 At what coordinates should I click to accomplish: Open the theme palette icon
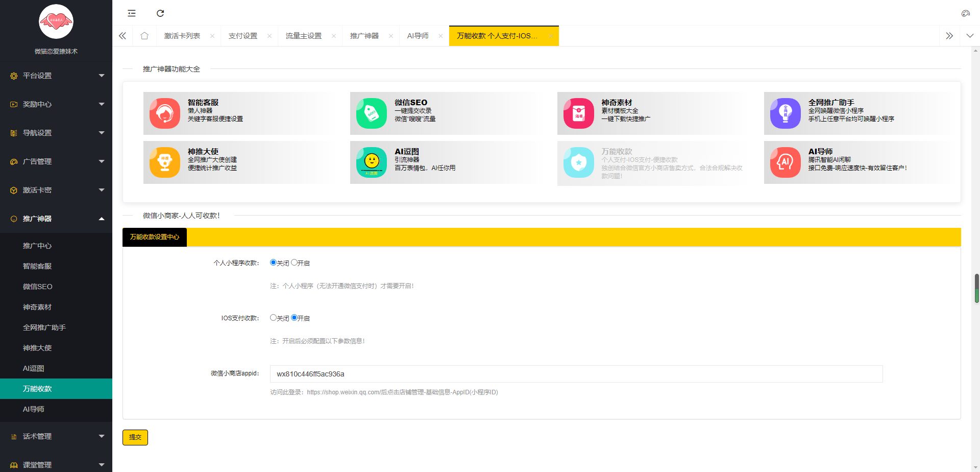click(x=966, y=13)
